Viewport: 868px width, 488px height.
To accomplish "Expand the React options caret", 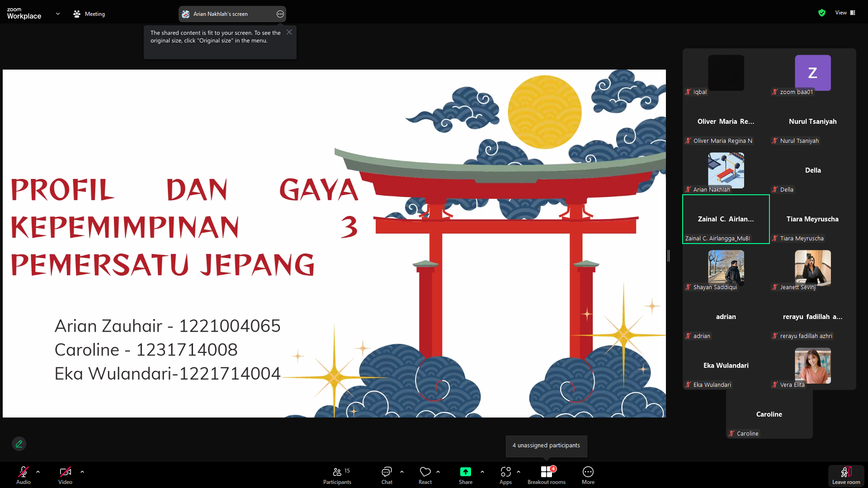I will click(x=438, y=472).
